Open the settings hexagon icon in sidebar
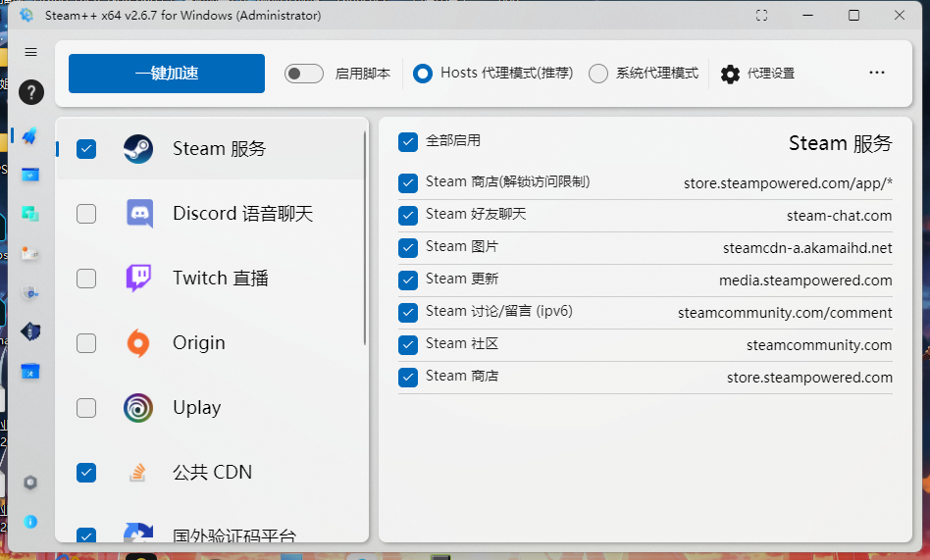 click(x=30, y=483)
